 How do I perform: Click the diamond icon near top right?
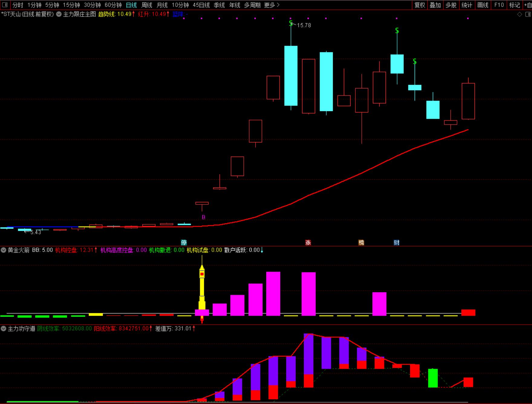[x=519, y=14]
